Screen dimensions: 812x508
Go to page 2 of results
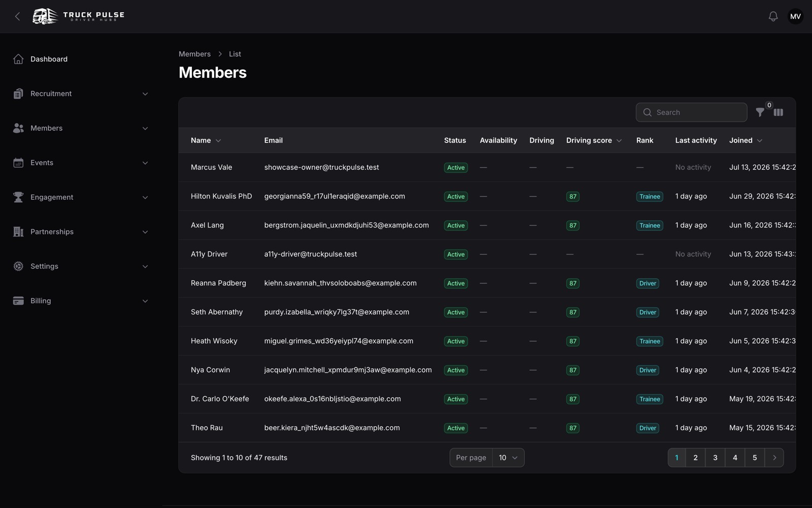click(x=695, y=458)
